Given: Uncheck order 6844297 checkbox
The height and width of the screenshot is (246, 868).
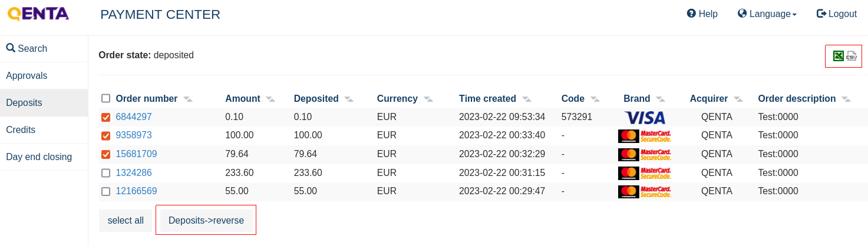Looking at the screenshot, I should (105, 117).
